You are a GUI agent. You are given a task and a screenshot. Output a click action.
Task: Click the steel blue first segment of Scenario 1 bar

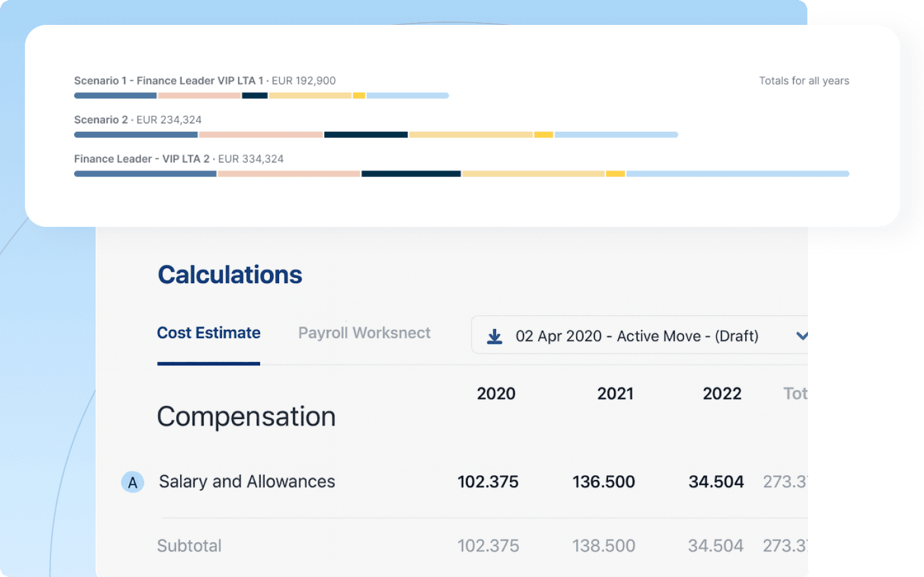point(115,96)
